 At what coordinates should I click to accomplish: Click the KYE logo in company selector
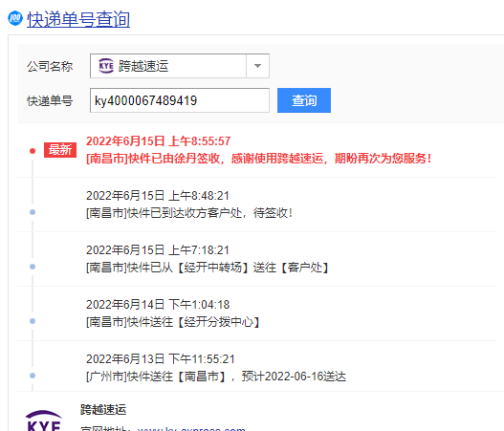coord(106,66)
